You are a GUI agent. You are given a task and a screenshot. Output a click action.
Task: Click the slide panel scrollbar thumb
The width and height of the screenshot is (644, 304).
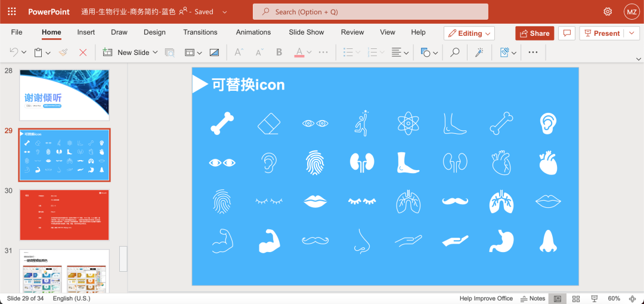(123, 259)
